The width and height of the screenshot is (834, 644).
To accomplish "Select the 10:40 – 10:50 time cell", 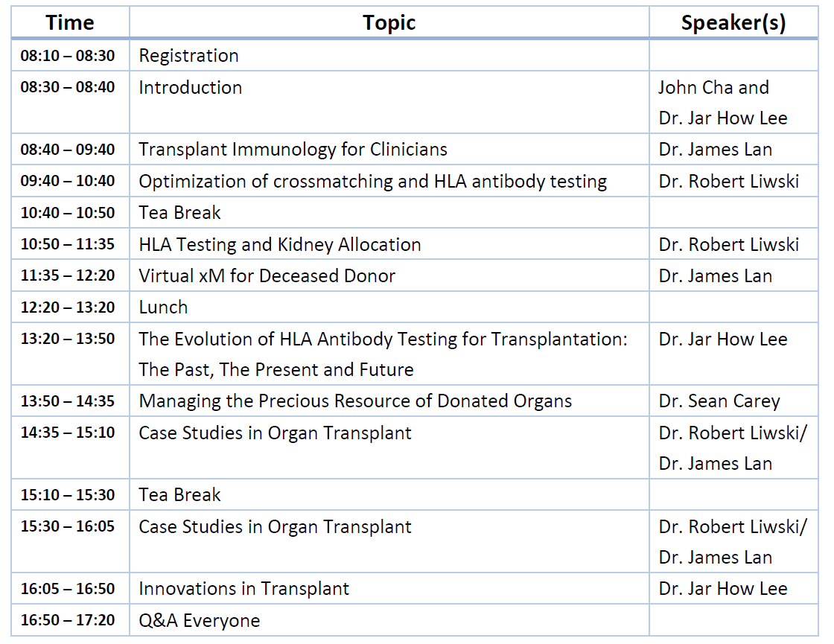I will 68,213.
